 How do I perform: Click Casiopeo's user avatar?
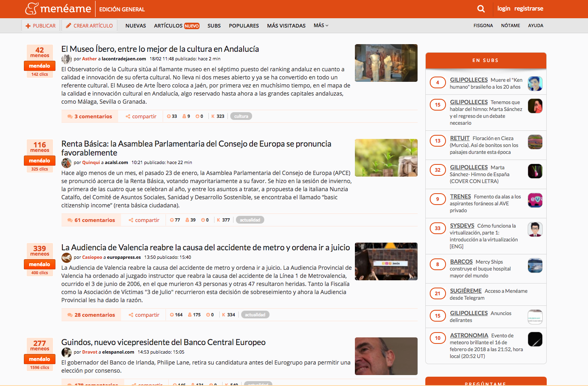66,258
